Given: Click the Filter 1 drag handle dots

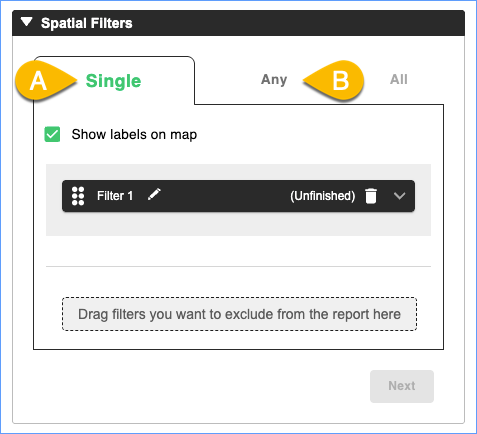Looking at the screenshot, I should [x=78, y=196].
